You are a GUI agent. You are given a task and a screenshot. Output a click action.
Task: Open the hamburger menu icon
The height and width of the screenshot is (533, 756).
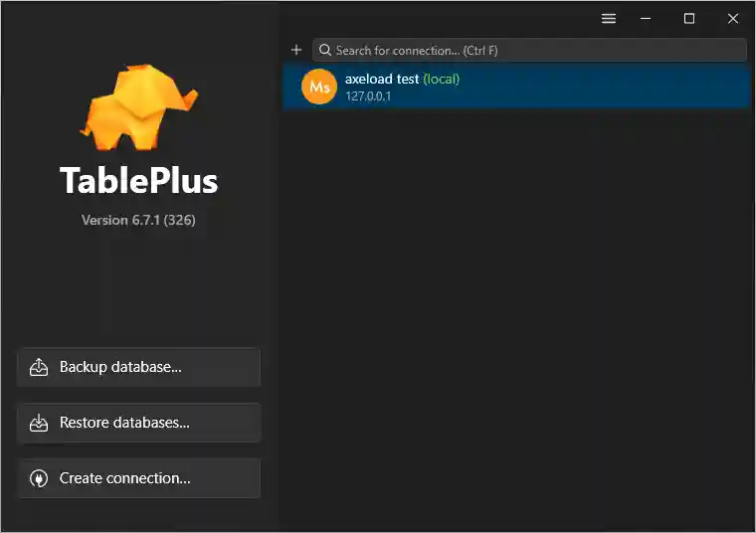609,18
